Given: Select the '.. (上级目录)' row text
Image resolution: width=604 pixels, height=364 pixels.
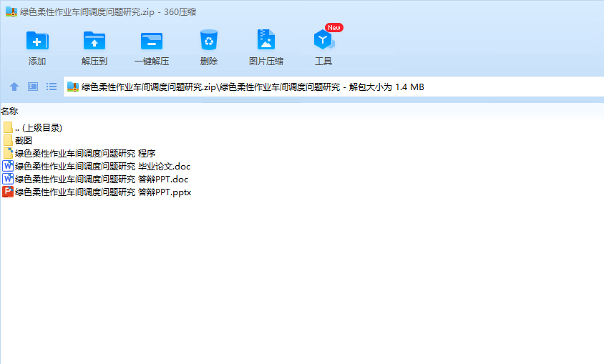Looking at the screenshot, I should [39, 128].
